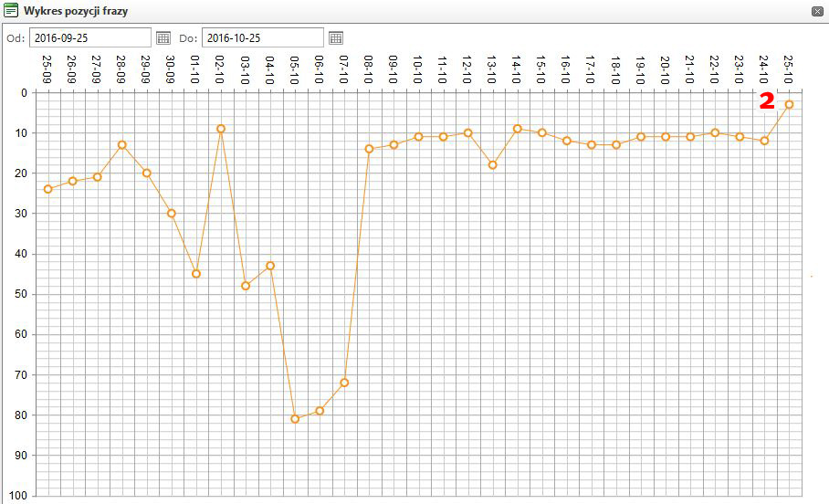Select the chart data point for 09-10
This screenshot has height=504, width=829.
tap(394, 144)
